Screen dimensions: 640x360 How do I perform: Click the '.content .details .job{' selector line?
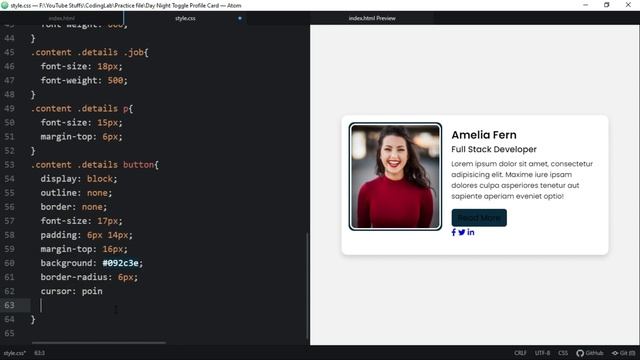coord(90,52)
